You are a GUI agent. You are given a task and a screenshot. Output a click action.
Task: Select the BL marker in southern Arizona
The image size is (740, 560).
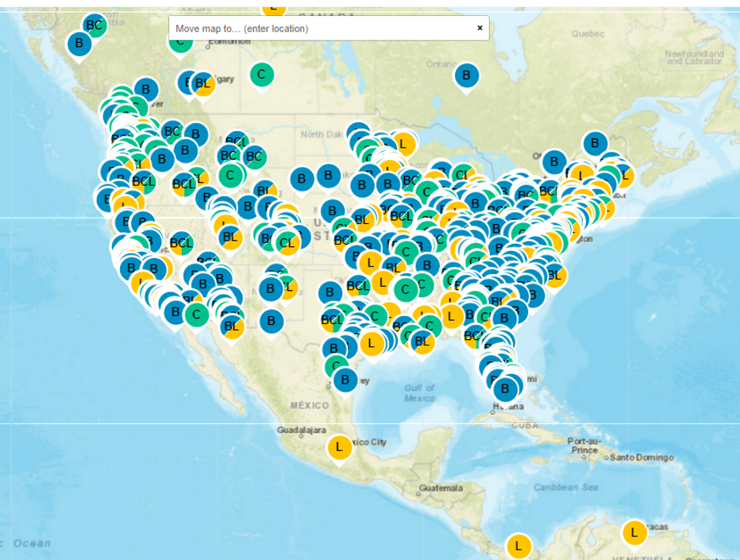pyautogui.click(x=231, y=326)
